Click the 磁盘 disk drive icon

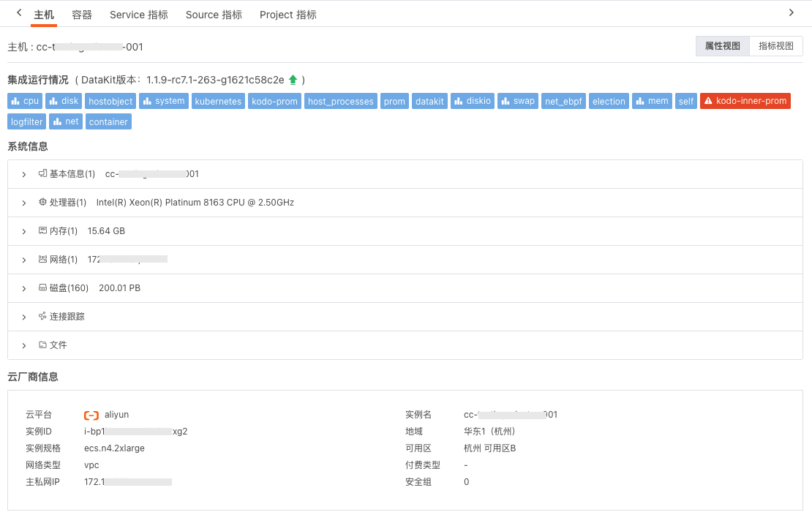42,287
